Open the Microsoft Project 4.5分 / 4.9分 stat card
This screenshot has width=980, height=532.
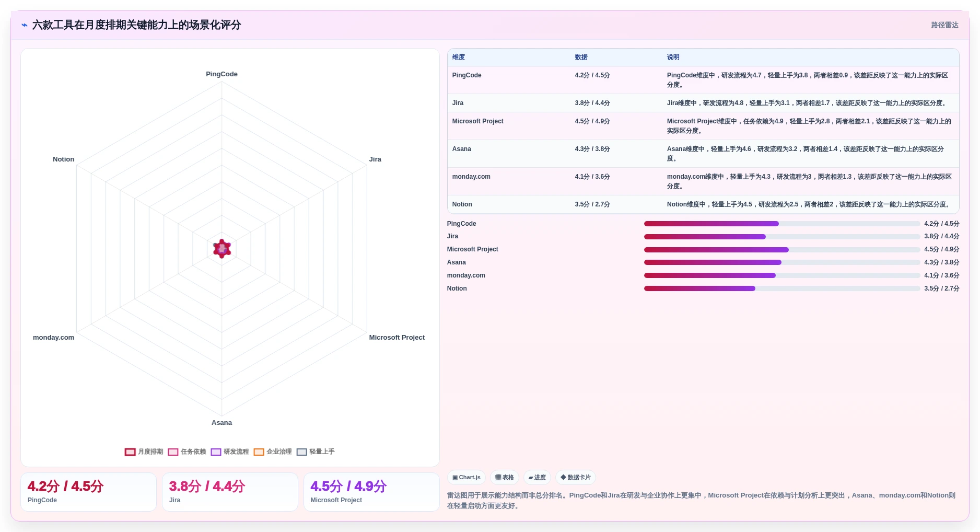[x=371, y=492]
